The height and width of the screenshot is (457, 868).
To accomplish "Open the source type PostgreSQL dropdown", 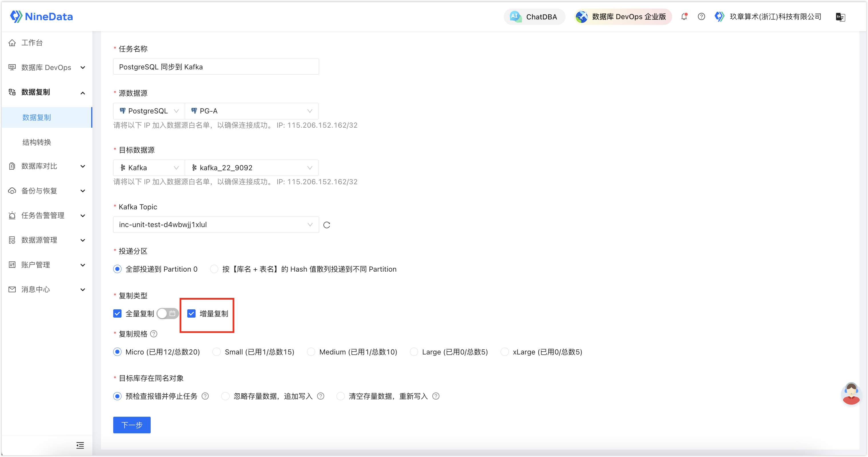I will tap(149, 111).
